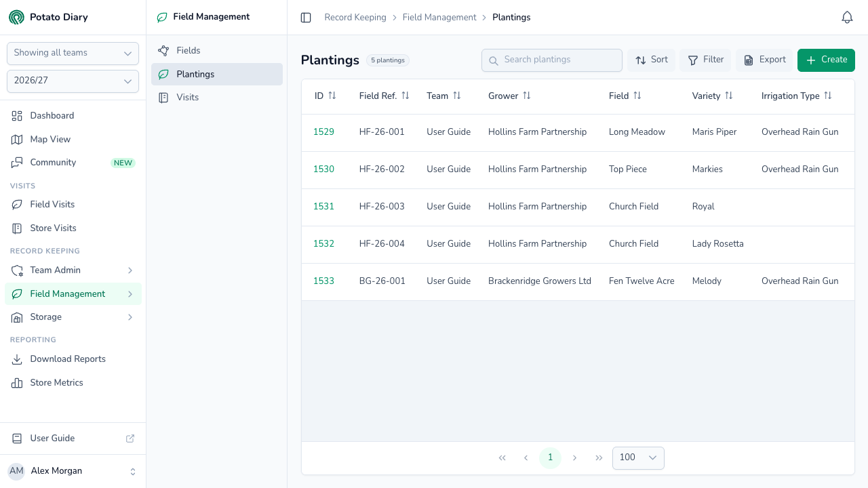This screenshot has width=868, height=488.
Task: Open the Fields submenu item
Action: pyautogui.click(x=217, y=51)
